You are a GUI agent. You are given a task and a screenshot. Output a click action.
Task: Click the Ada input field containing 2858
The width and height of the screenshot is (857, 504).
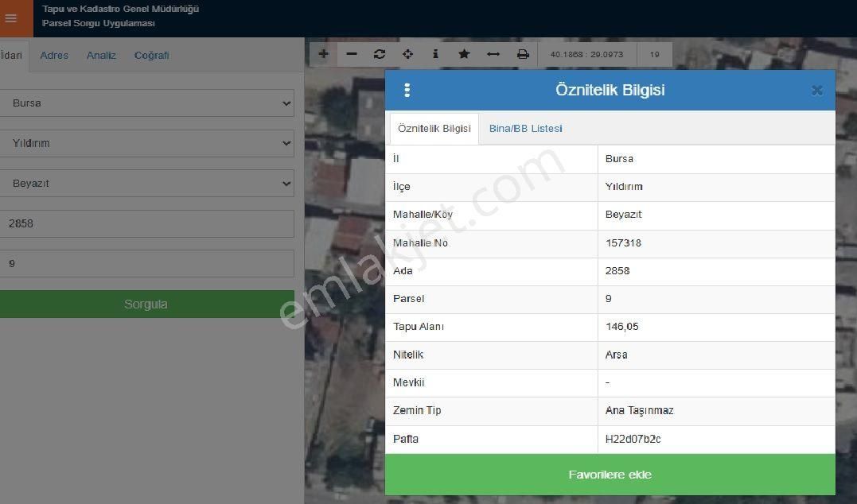point(146,223)
